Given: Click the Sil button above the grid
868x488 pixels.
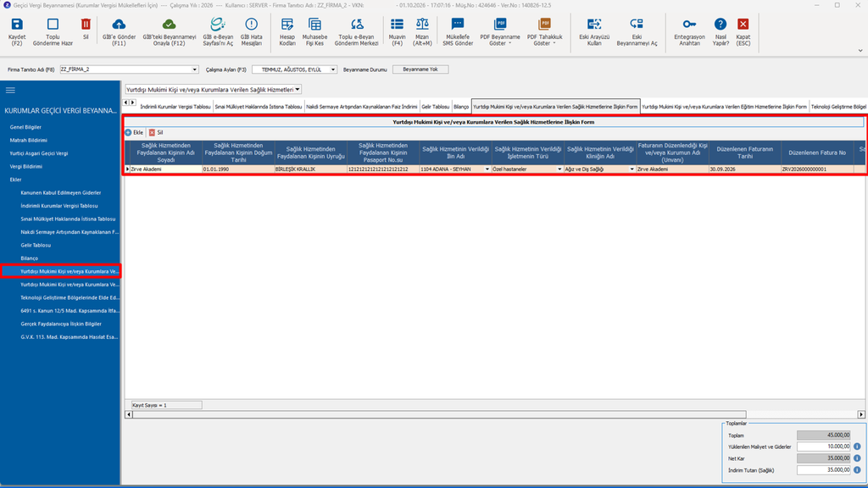Looking at the screenshot, I should point(156,133).
